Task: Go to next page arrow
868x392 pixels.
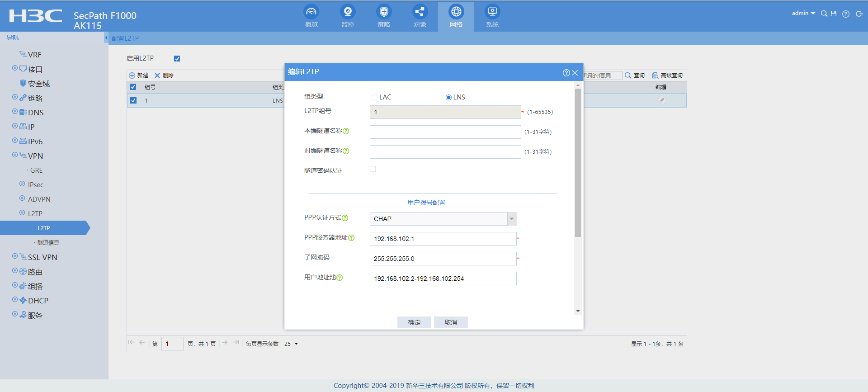Action: [x=225, y=343]
